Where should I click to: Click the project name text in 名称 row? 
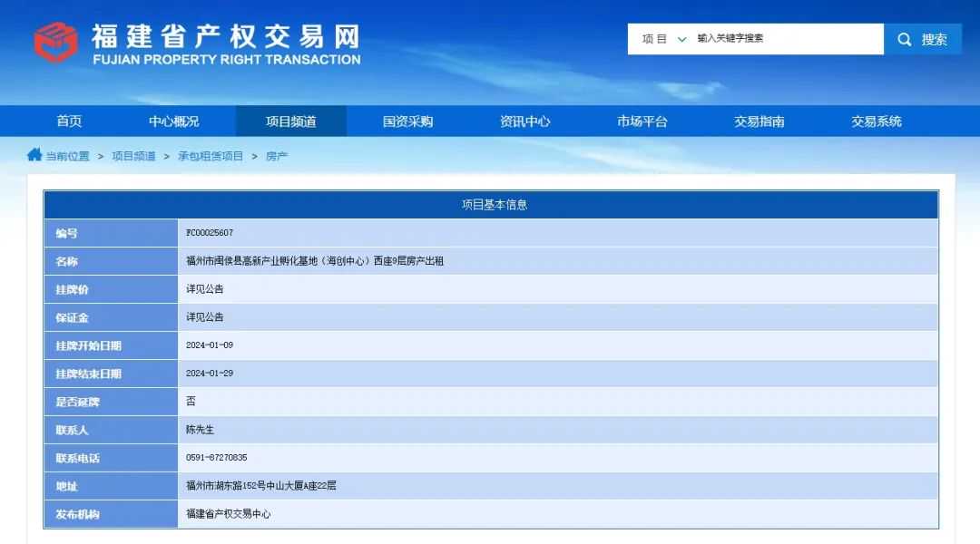point(315,261)
